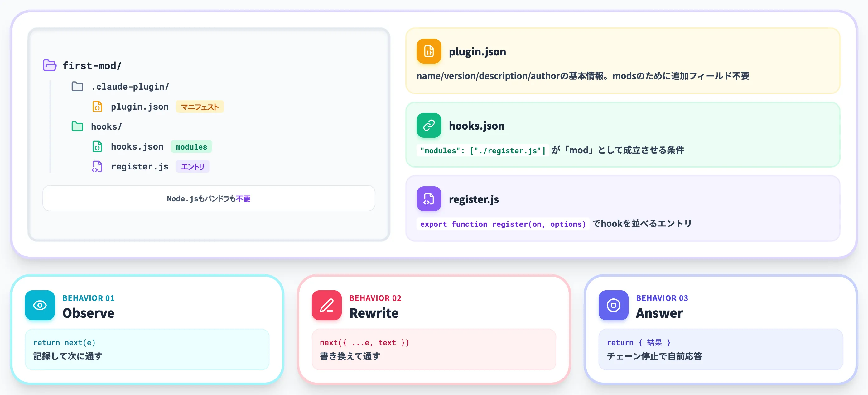Select the first-mod/ root folder name
Viewport: 868px width, 395px height.
coord(92,65)
